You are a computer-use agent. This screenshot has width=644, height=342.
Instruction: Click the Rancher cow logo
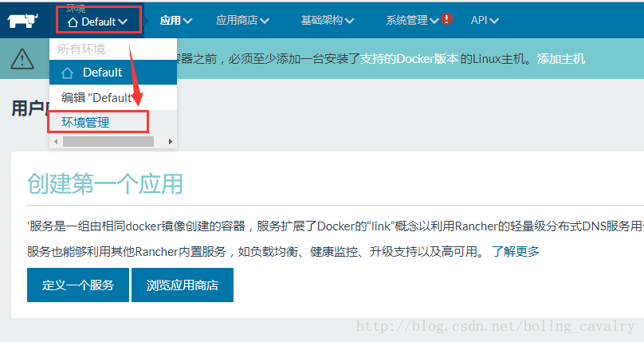pyautogui.click(x=23, y=20)
